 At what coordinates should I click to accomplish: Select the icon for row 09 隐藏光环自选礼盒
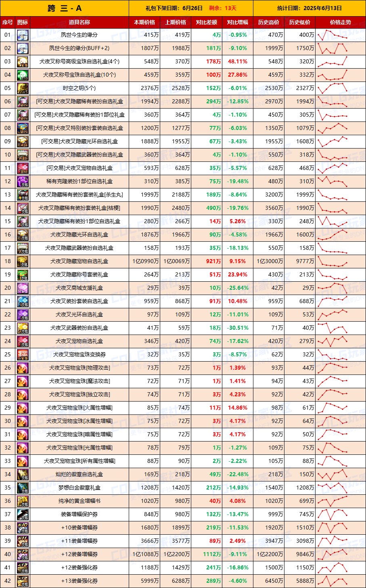pyautogui.click(x=23, y=142)
